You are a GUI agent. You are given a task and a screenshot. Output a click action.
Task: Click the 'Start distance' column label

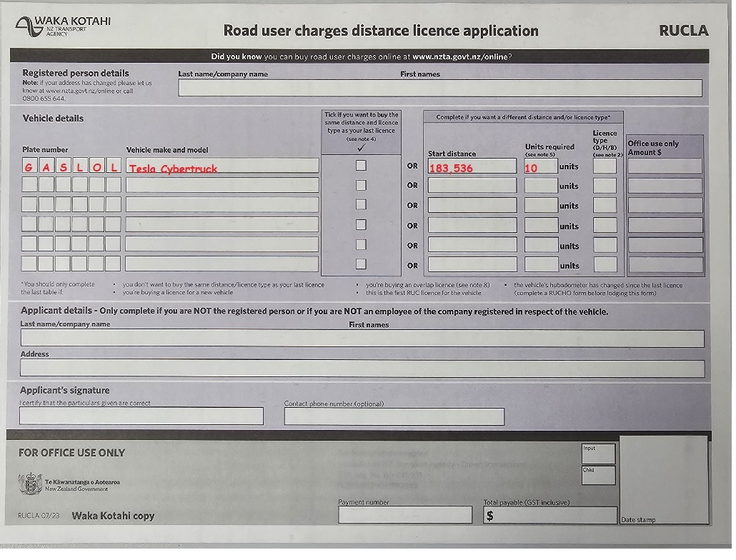point(452,154)
